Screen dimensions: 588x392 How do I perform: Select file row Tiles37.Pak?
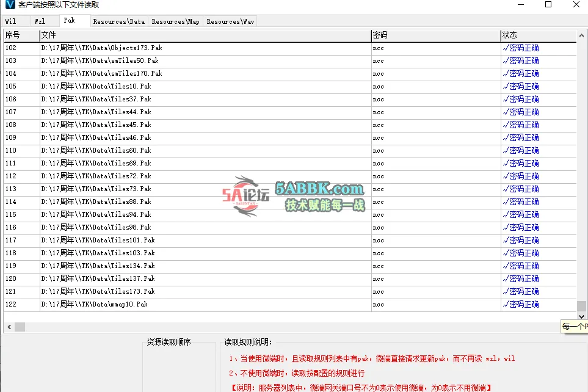[x=290, y=99]
